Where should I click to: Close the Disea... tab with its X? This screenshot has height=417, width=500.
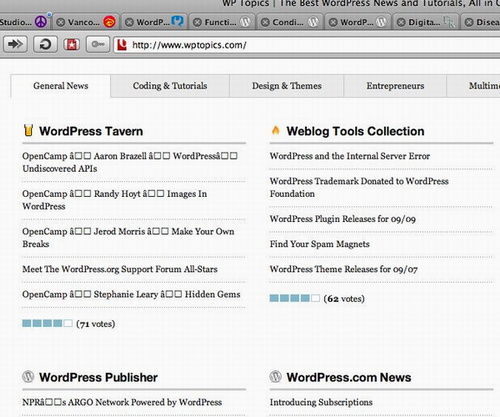[469, 22]
